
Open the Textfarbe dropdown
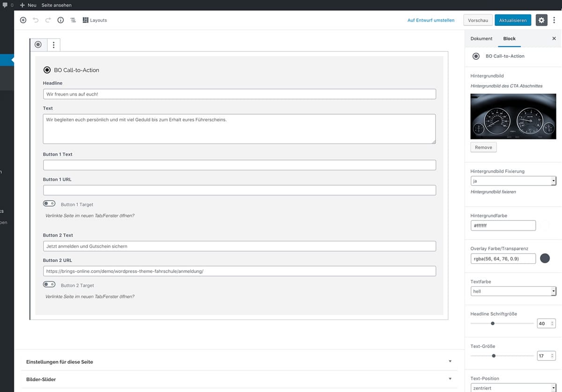tap(513, 291)
